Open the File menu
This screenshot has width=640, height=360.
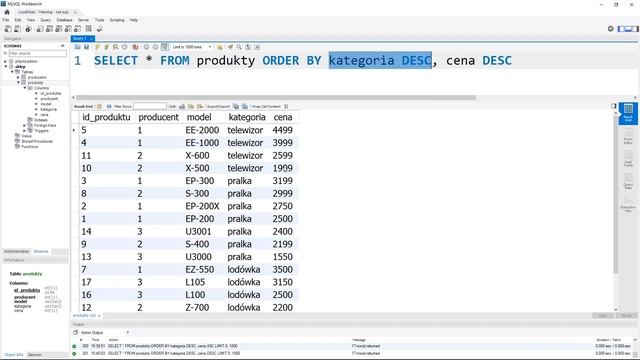6,20
